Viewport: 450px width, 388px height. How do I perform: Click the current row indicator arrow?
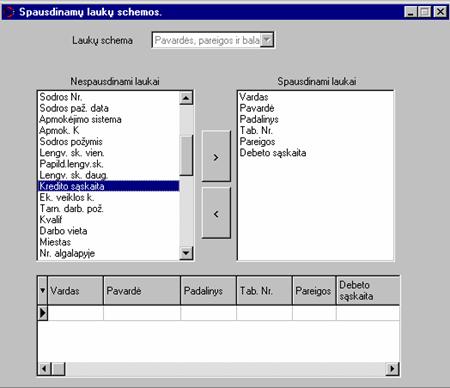43,313
